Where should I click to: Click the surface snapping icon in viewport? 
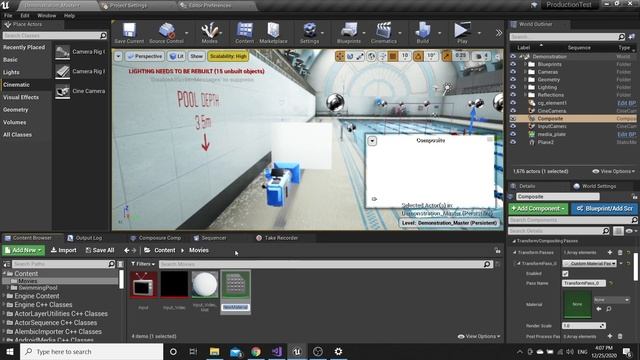point(382,56)
